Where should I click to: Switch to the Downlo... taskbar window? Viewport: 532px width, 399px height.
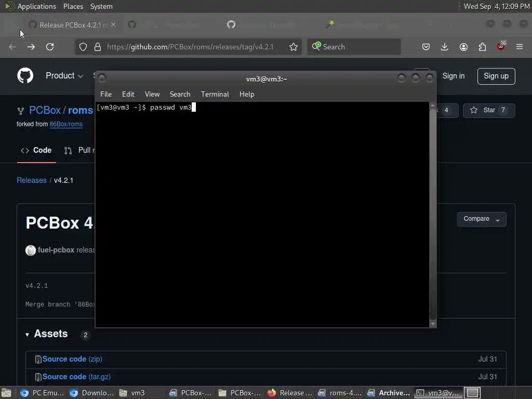pos(91,393)
